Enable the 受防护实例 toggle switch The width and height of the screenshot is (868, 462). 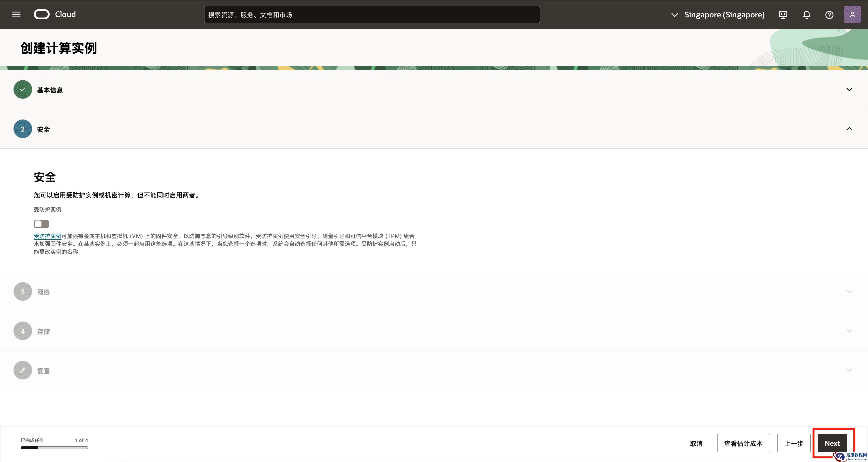[41, 224]
